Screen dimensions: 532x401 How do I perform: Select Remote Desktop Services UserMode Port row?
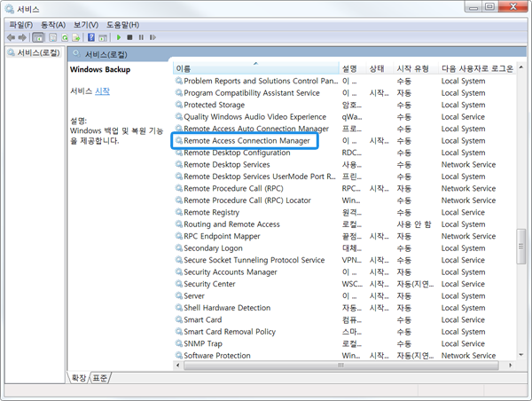260,177
